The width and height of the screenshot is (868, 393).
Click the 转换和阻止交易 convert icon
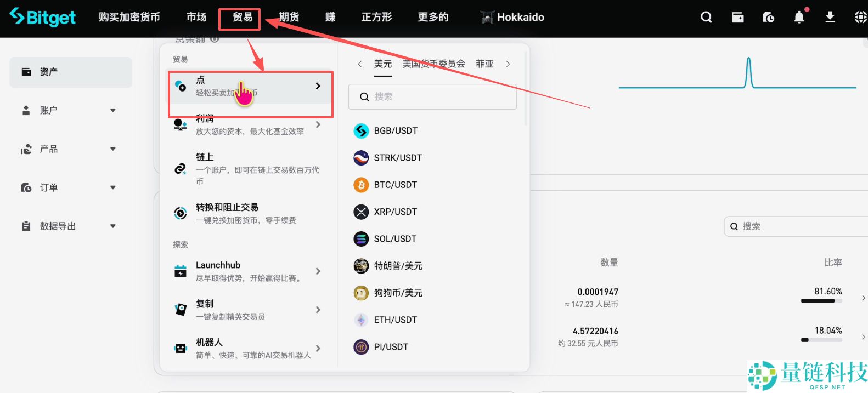point(181,213)
